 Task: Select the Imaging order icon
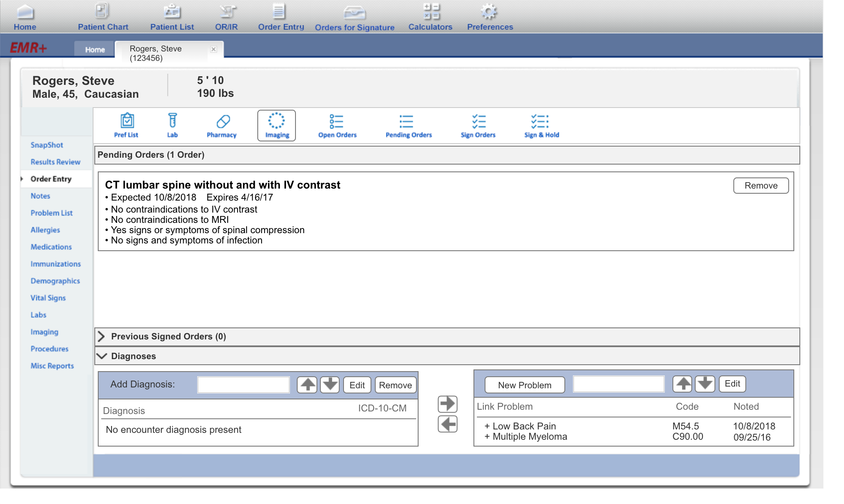[x=277, y=125]
